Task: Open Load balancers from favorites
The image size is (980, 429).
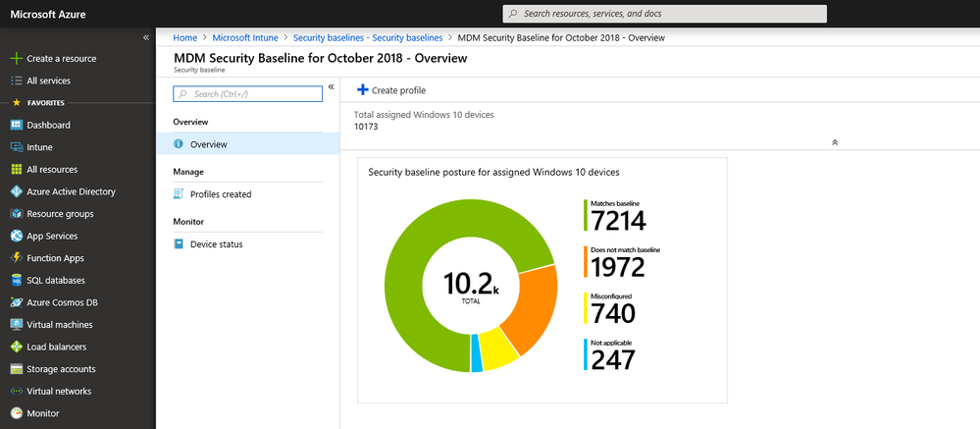Action: pyautogui.click(x=56, y=348)
